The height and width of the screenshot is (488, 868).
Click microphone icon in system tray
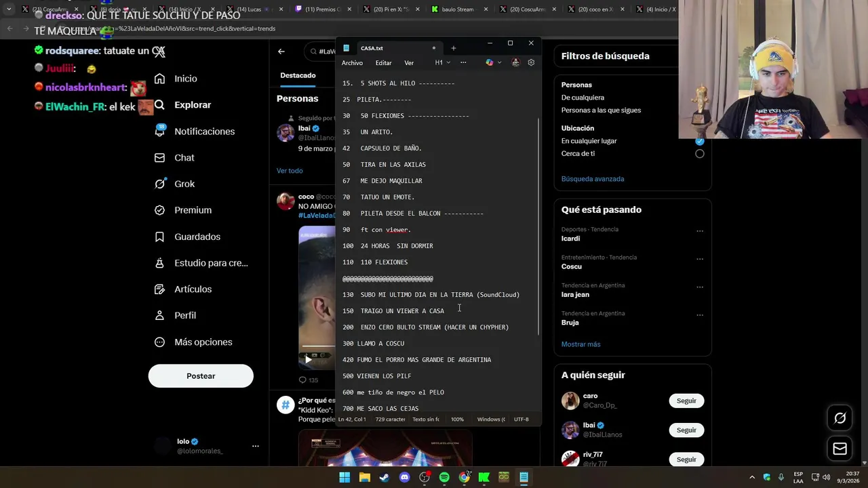(781, 477)
